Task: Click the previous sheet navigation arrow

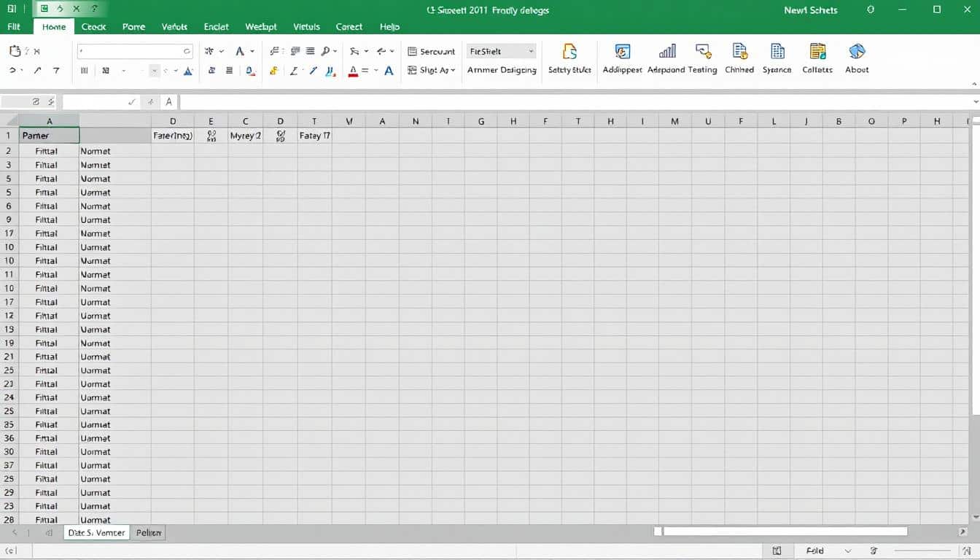Action: coord(14,533)
